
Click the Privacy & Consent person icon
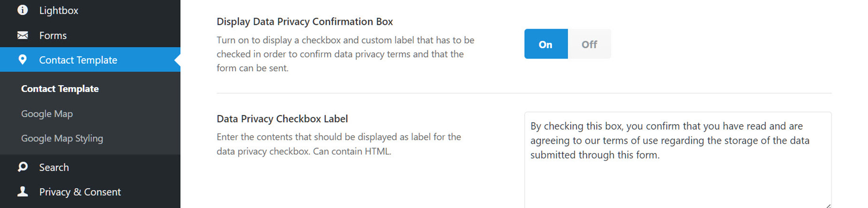[23, 191]
